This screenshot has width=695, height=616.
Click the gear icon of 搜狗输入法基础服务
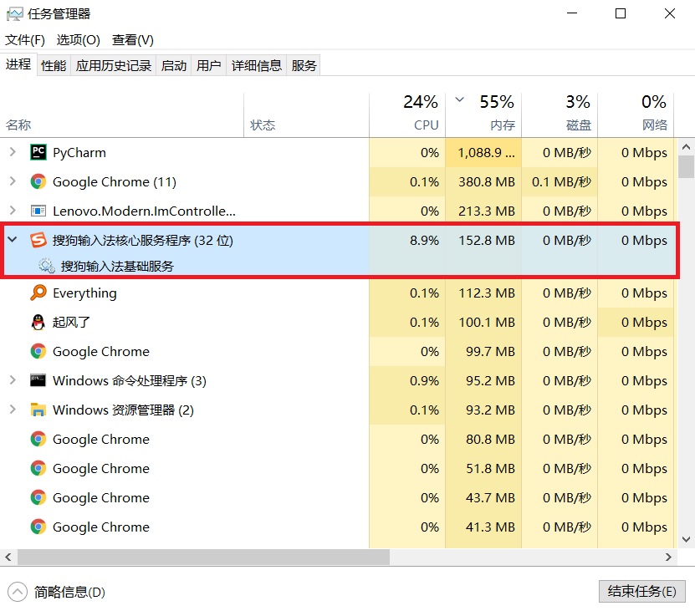point(46,266)
